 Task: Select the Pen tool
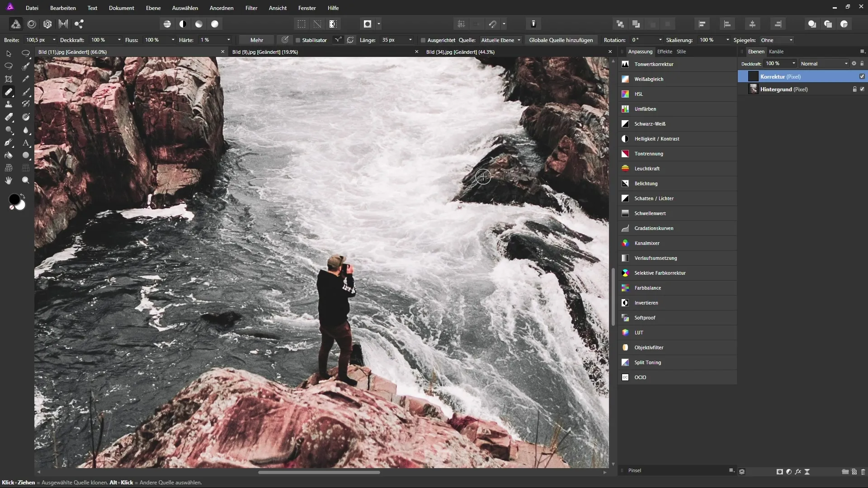pos(9,142)
